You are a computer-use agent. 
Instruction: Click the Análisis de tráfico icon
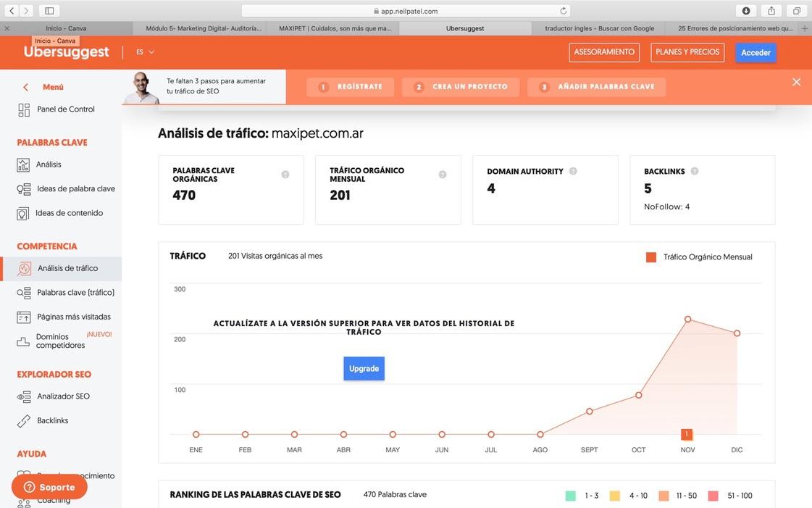(25, 269)
